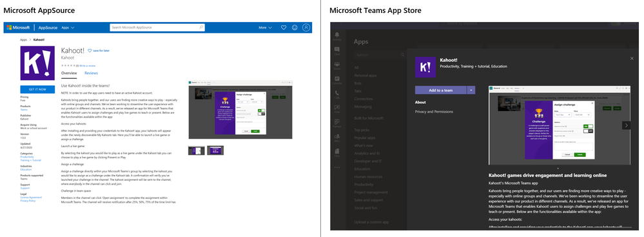
Task: Open Files in Teams left rail
Action: click(x=337, y=152)
